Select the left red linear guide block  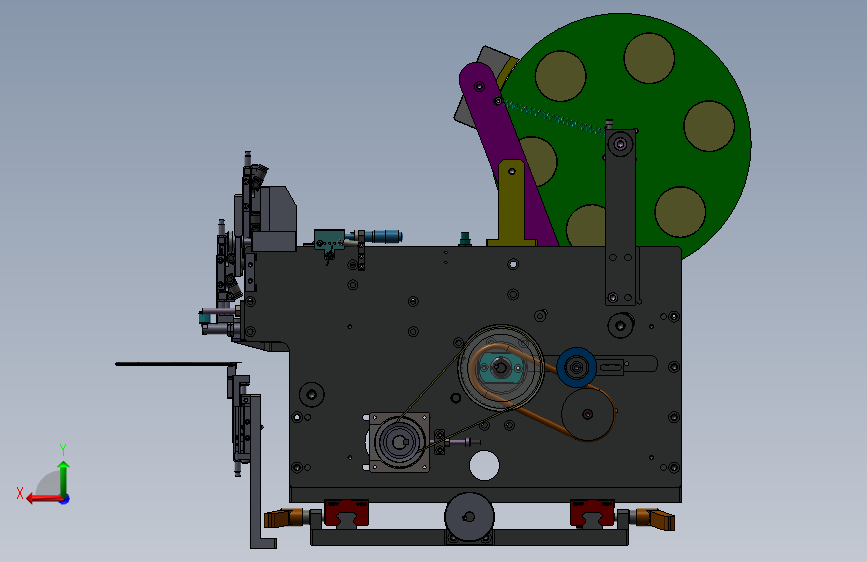tap(346, 513)
